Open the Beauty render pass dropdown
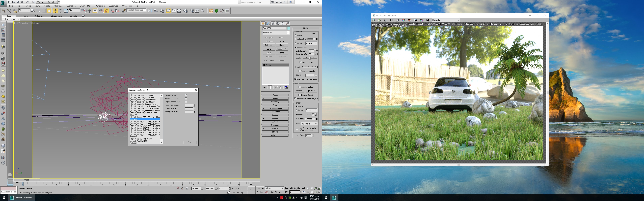Screen dimensions: 644x201 click(x=445, y=20)
